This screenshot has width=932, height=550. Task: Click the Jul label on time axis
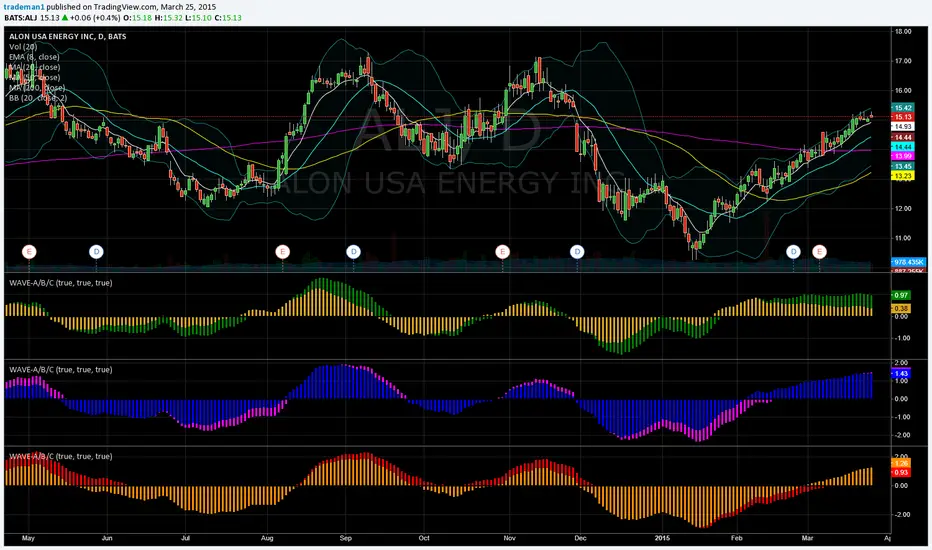[x=185, y=539]
